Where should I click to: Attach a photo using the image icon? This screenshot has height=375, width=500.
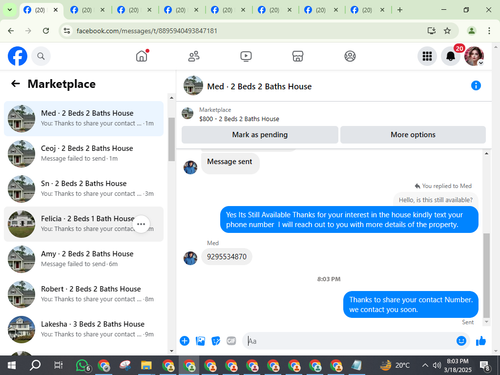[x=200, y=341]
